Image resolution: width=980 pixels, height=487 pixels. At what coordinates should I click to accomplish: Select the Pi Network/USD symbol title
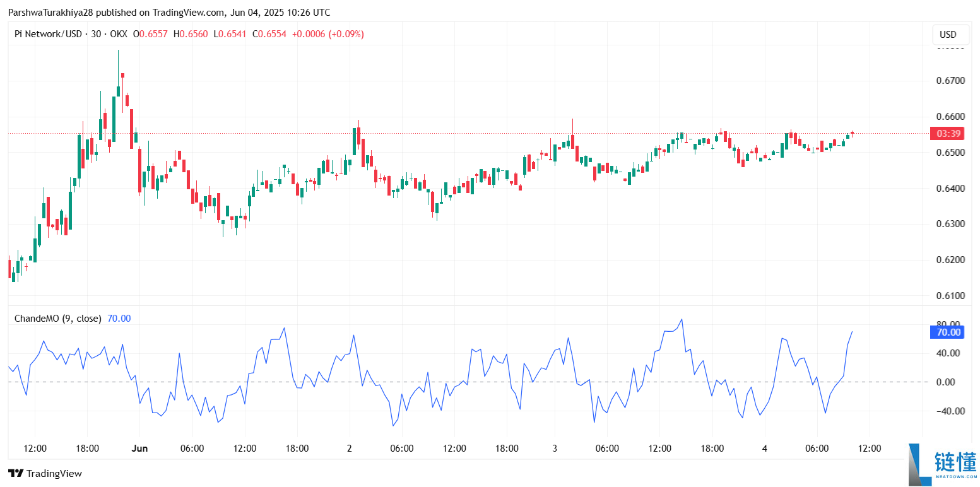point(48,34)
